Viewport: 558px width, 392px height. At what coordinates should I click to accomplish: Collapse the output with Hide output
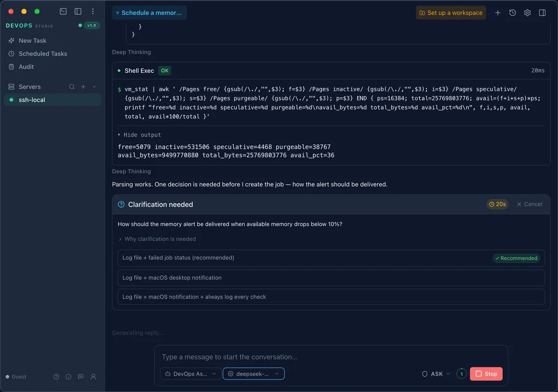[x=139, y=135]
